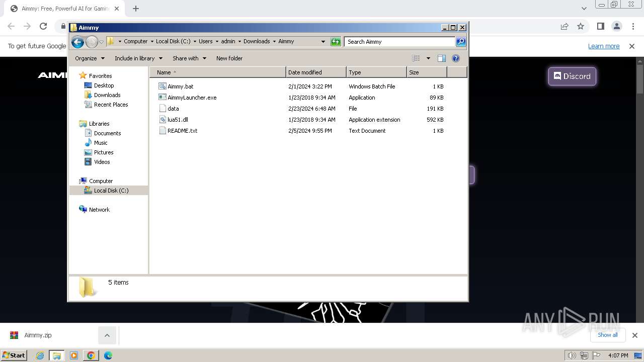Screen dimensions: 644x362
Task: Open Libraries in navigation pane
Action: (x=99, y=124)
